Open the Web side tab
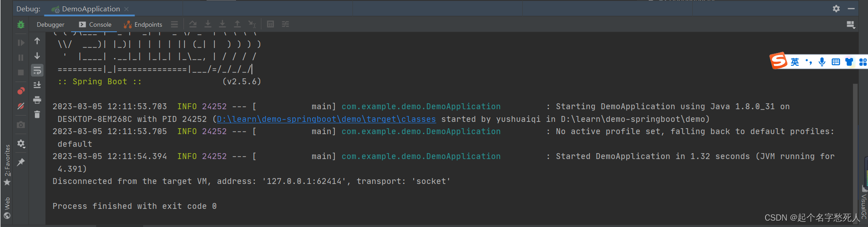 [7, 208]
